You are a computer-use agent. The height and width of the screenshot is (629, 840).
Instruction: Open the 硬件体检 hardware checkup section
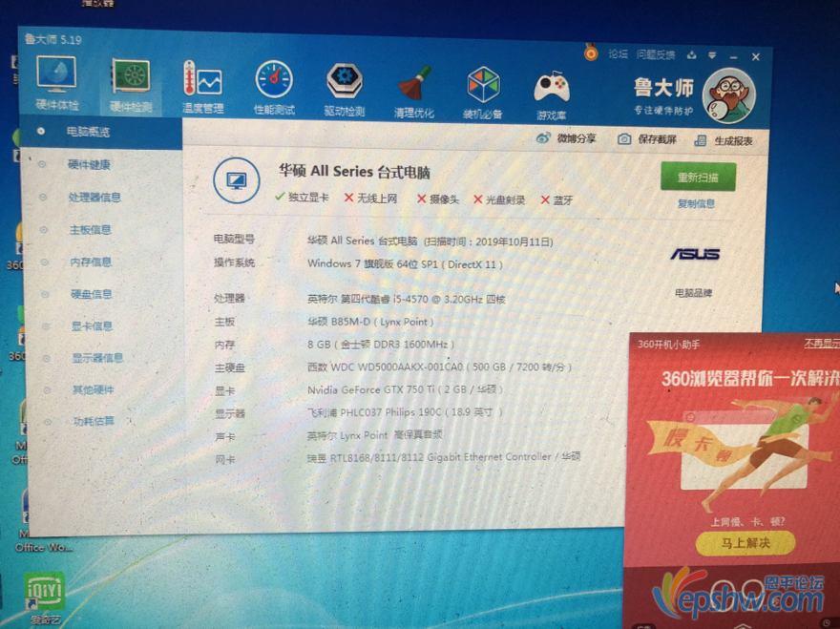click(56, 84)
